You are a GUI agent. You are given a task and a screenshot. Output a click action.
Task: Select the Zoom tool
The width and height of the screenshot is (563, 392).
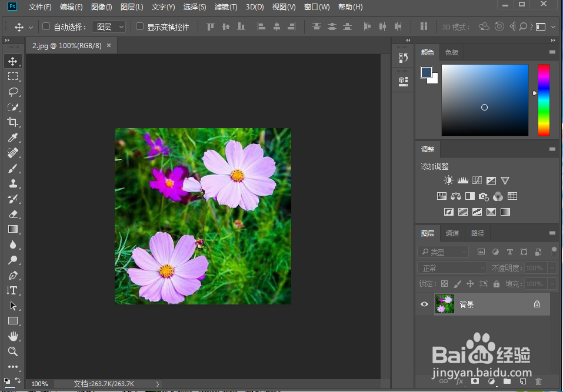pos(13,351)
